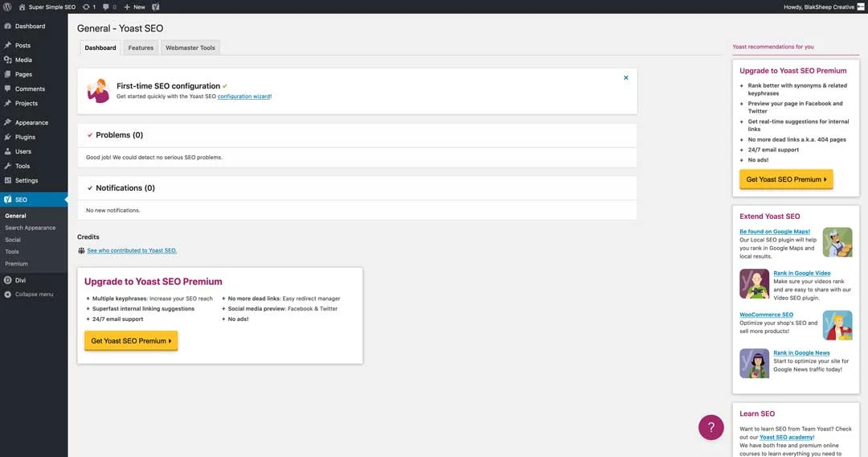Viewport: 868px width, 457px height.
Task: Switch to the Dashboard tab
Action: tap(100, 47)
